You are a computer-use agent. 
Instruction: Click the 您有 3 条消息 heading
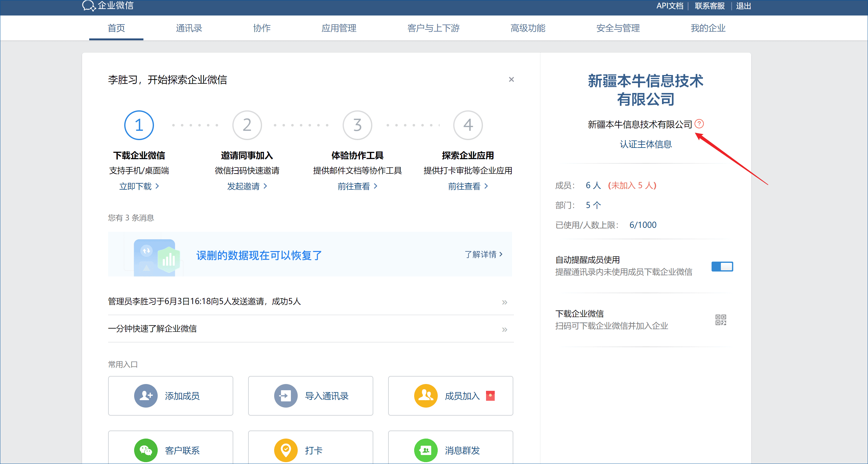click(131, 218)
